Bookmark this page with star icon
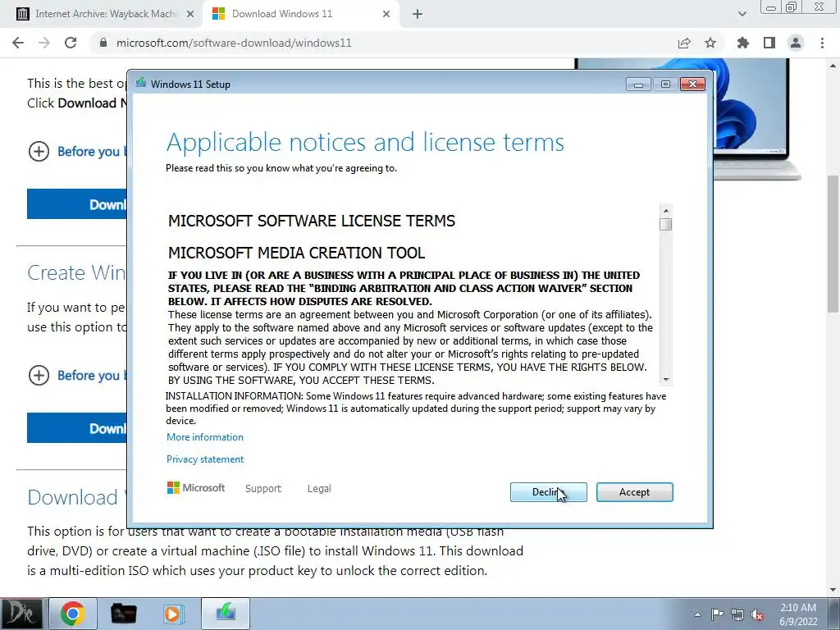Screen dimensions: 840x630 coord(710,43)
